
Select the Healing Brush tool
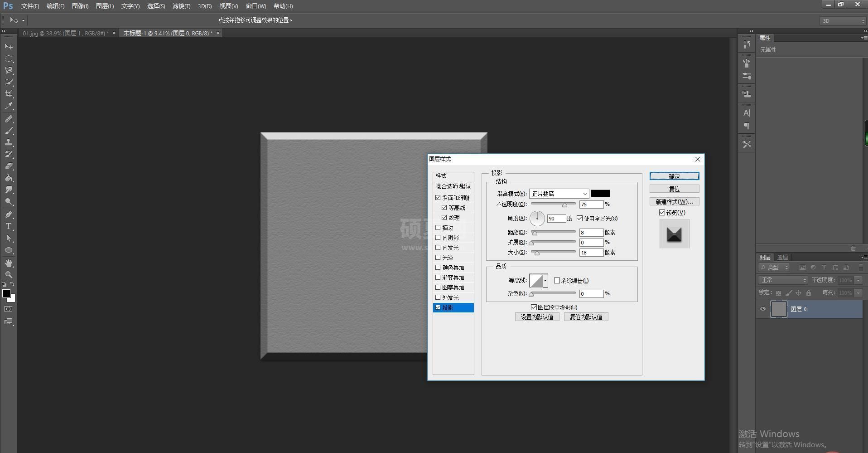pos(9,119)
